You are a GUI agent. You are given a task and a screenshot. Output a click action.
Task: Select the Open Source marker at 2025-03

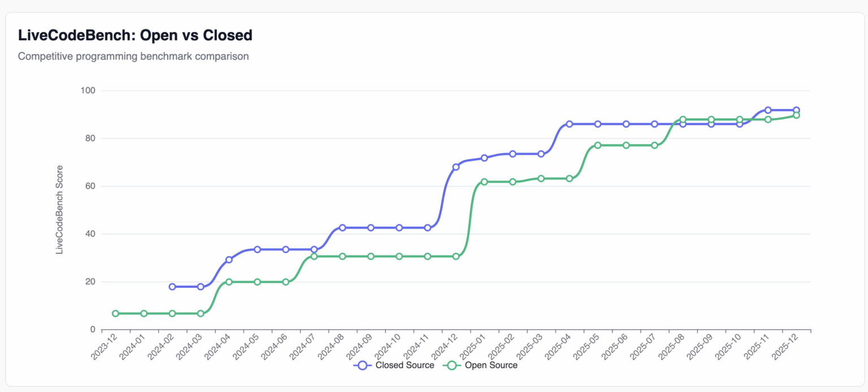(541, 178)
